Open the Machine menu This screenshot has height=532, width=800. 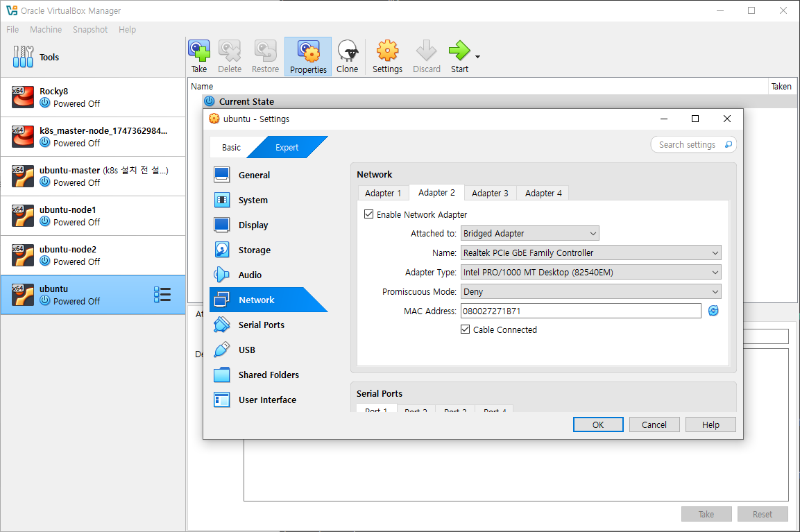tap(46, 30)
